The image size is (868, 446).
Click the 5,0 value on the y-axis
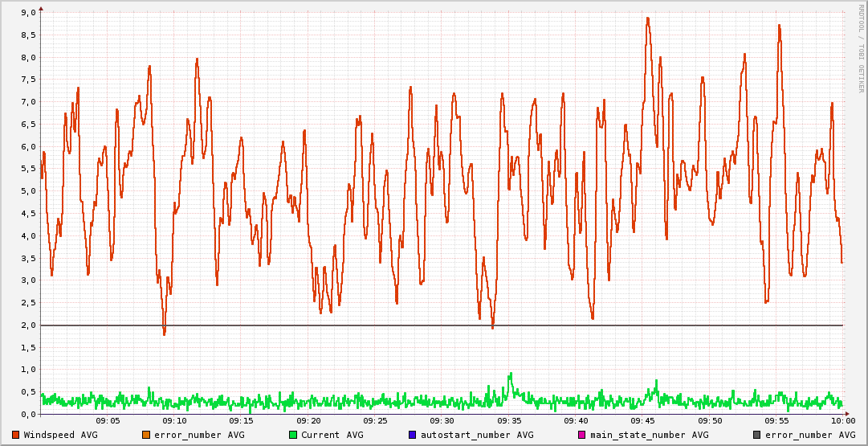28,191
